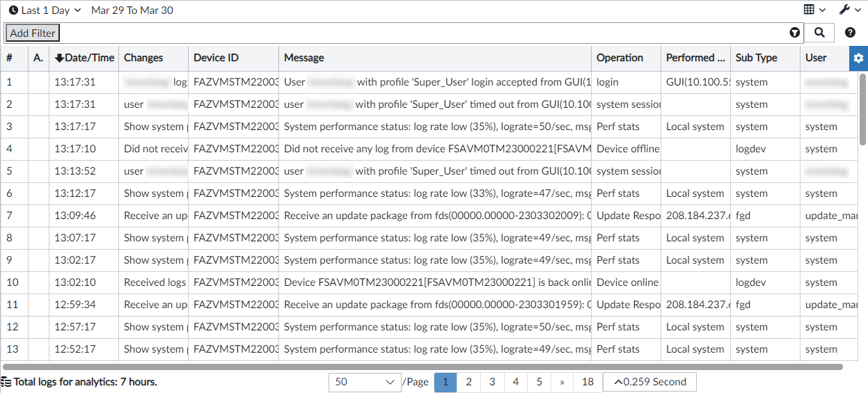Screen dimensions: 868x393
Task: Go to page 2 of logs
Action: point(469,382)
